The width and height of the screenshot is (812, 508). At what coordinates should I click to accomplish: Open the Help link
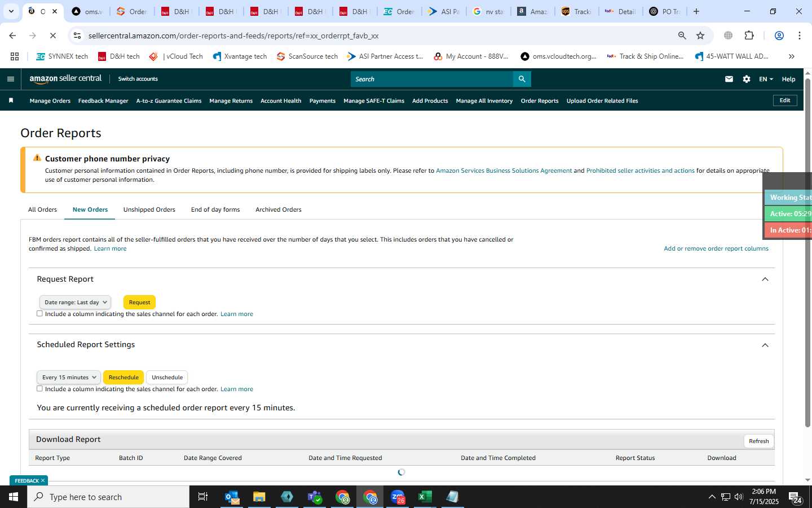788,79
